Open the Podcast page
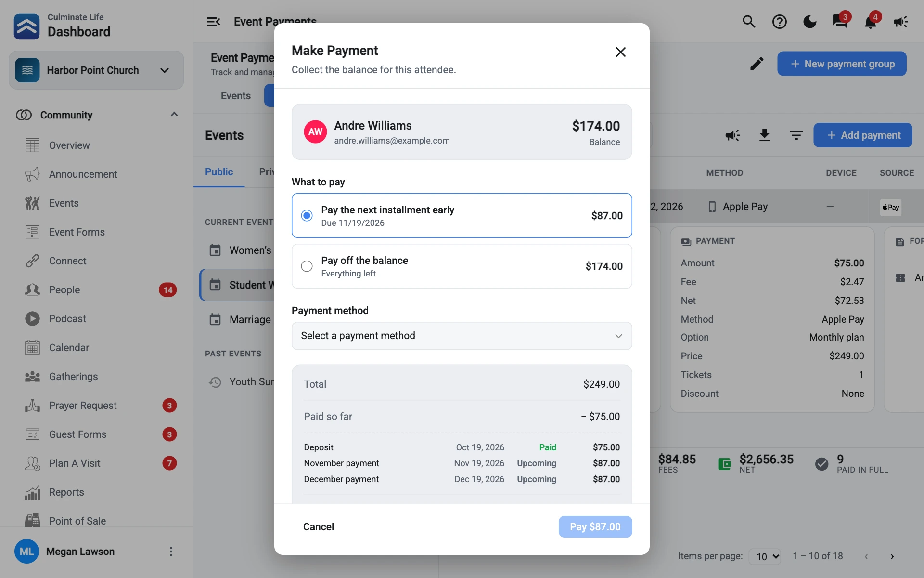Image resolution: width=924 pixels, height=578 pixels. pyautogui.click(x=67, y=319)
